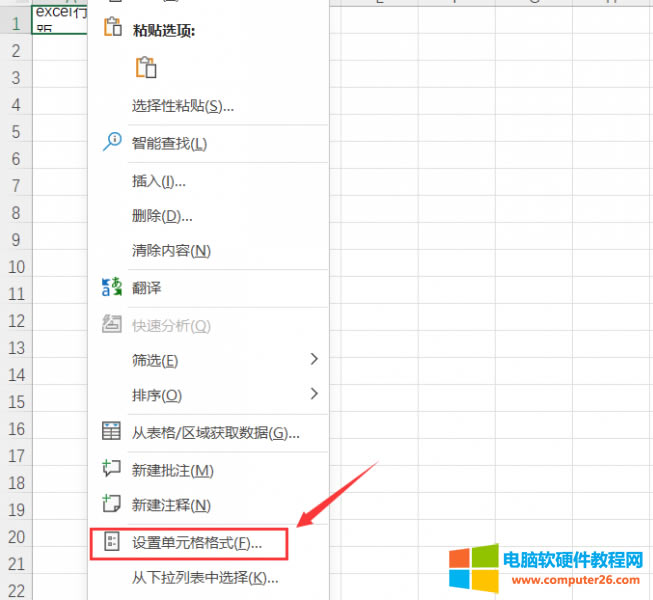This screenshot has height=600, width=653.
Task: Select row 2 header
Action: point(16,47)
